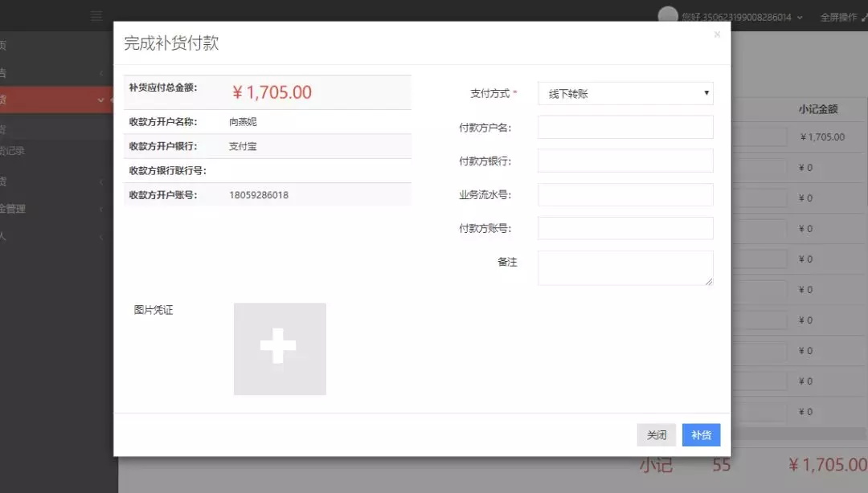The image size is (868, 493).
Task: Select the payee name 向燕妮
Action: point(243,122)
